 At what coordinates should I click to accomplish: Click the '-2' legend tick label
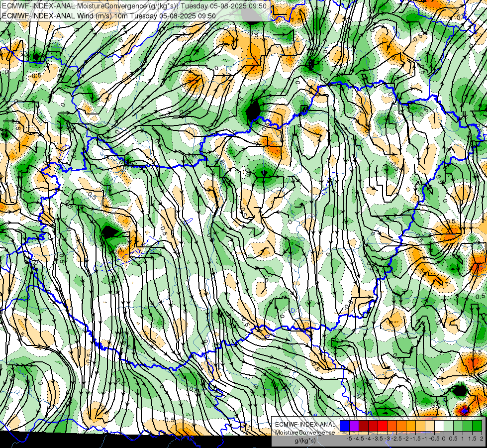tap(406, 439)
